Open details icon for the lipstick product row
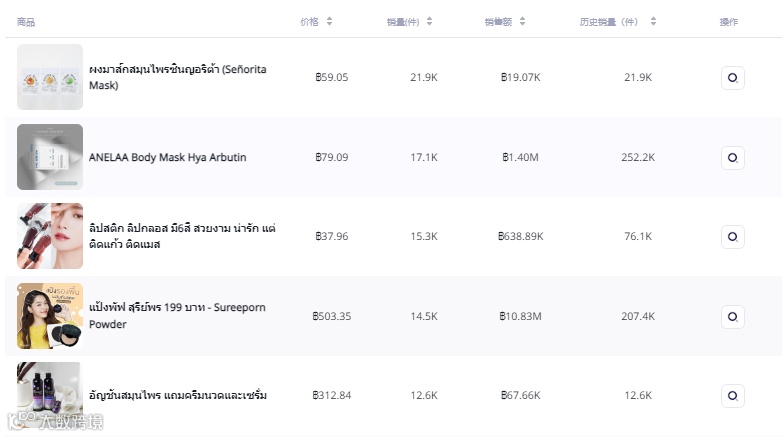783x437 pixels. pos(732,237)
